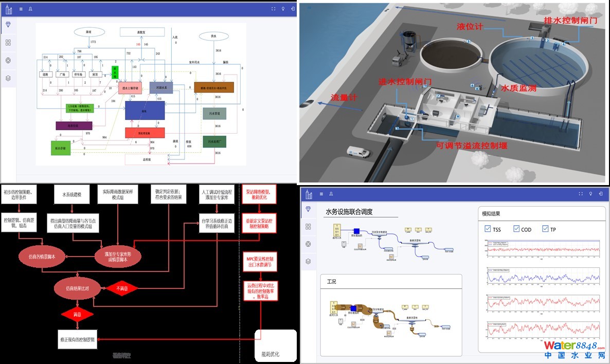
Task: Open the hamburger menu in the flow-diagram window
Action: [x=21, y=9]
